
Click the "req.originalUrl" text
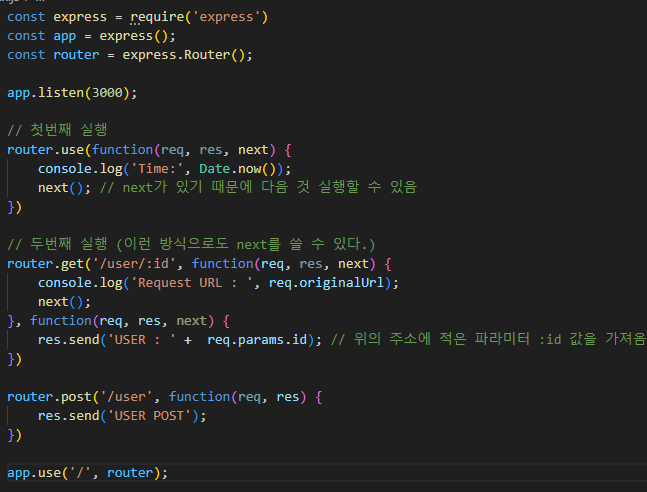pyautogui.click(x=326, y=283)
